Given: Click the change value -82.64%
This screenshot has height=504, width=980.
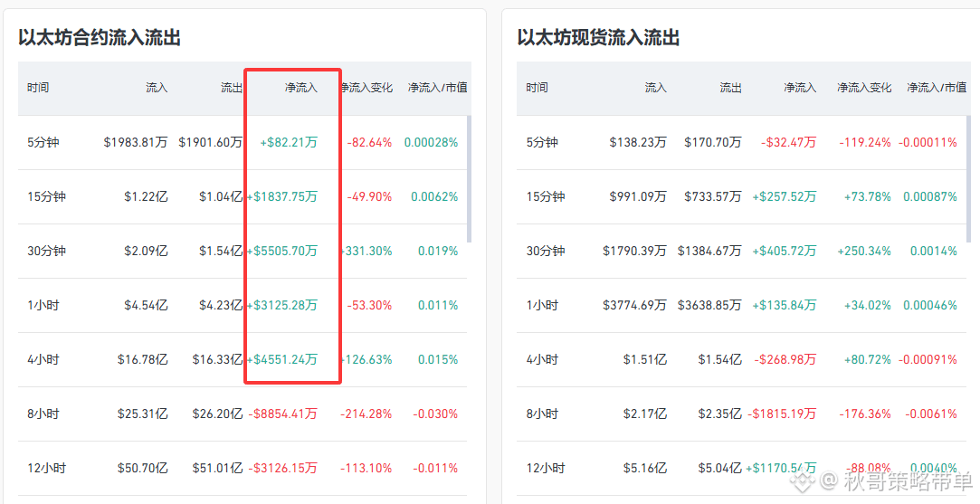Looking at the screenshot, I should 369,143.
